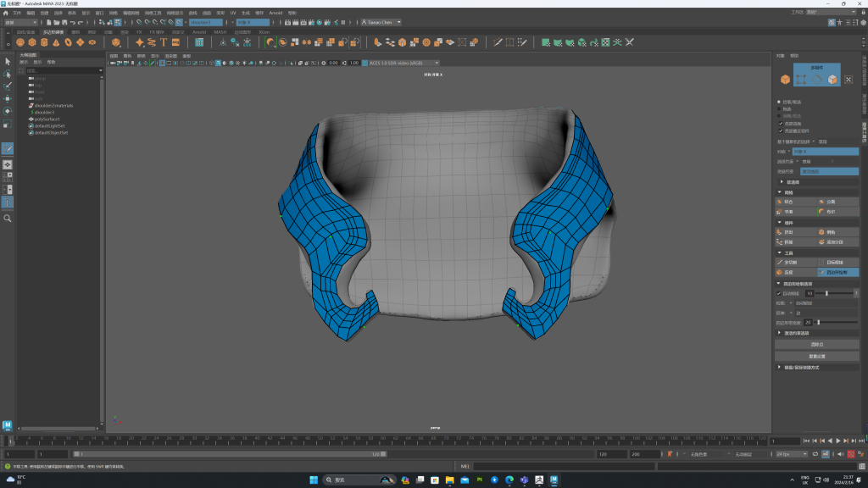
Task: Select the 拖选 (drag select) radio button
Action: 779,109
